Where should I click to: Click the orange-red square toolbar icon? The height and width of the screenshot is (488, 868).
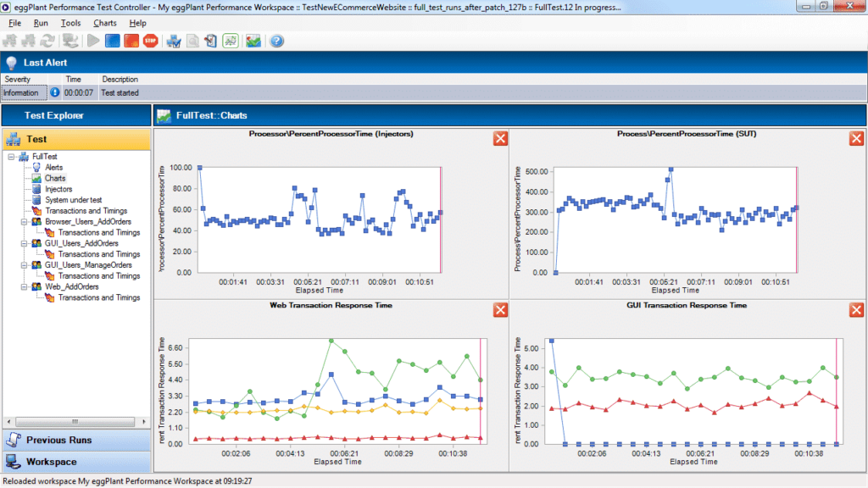[x=131, y=41]
